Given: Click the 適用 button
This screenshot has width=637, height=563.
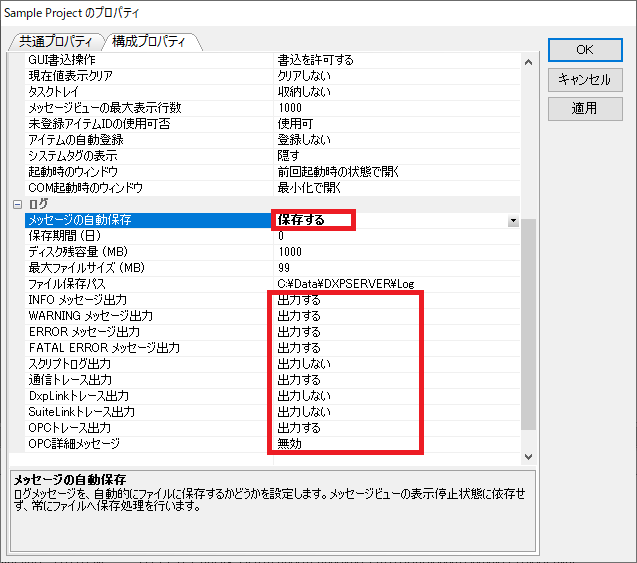Looking at the screenshot, I should [585, 108].
